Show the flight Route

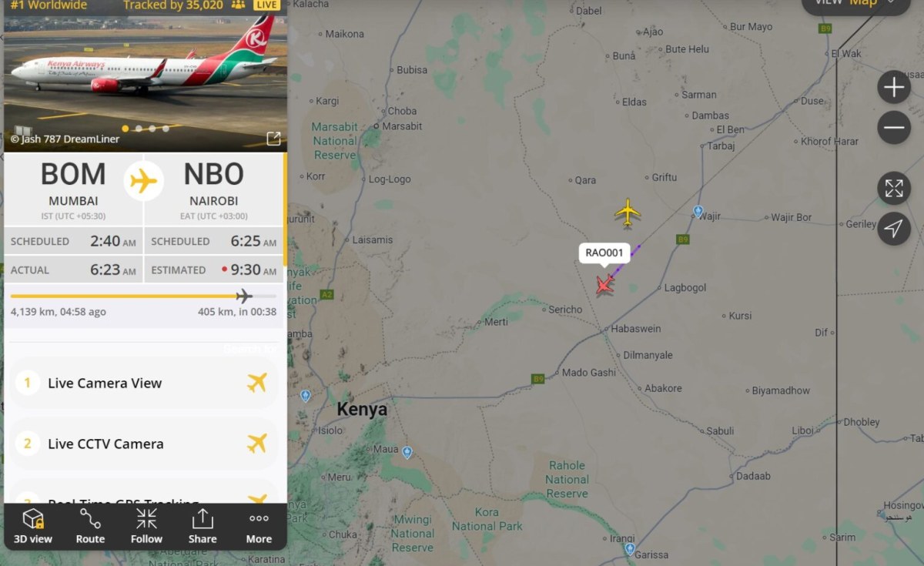[x=90, y=526]
